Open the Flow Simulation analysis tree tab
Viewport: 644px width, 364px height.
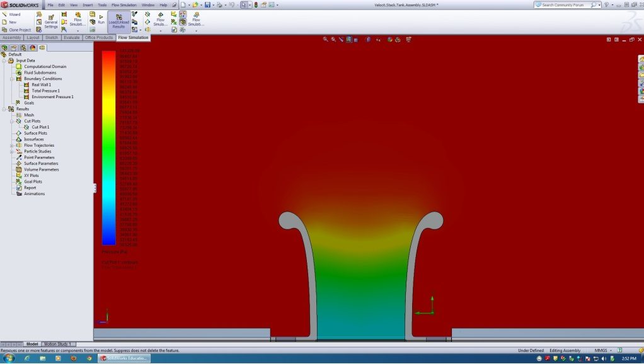click(42, 48)
